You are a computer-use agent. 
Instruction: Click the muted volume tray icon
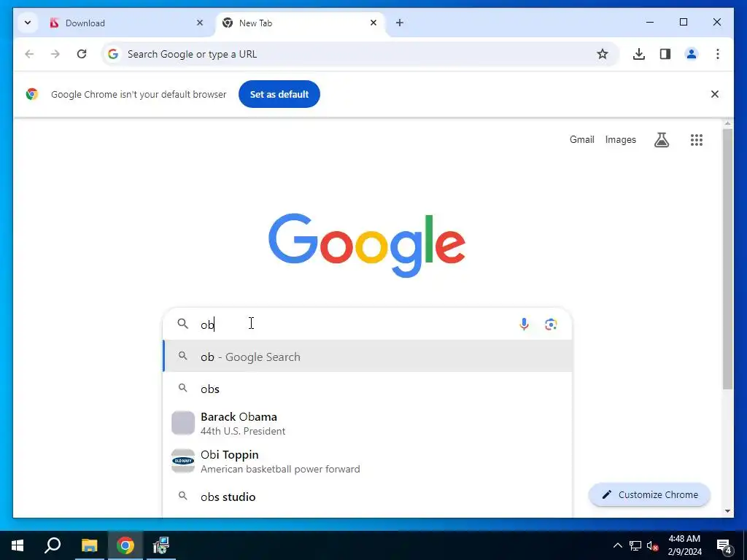click(653, 545)
